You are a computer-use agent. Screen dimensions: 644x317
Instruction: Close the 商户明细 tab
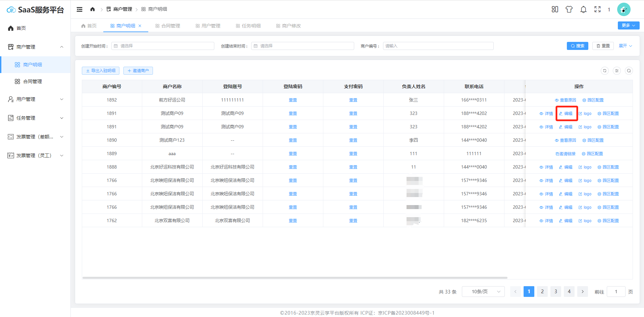pyautogui.click(x=140, y=26)
